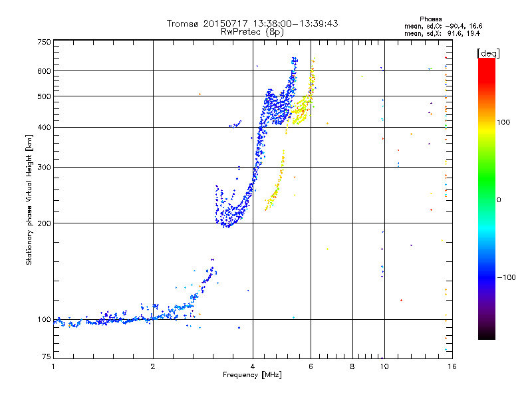Viewport: 532px width, 399px height.
Task: Click the '0' colorbar tick label
Action: [499, 200]
